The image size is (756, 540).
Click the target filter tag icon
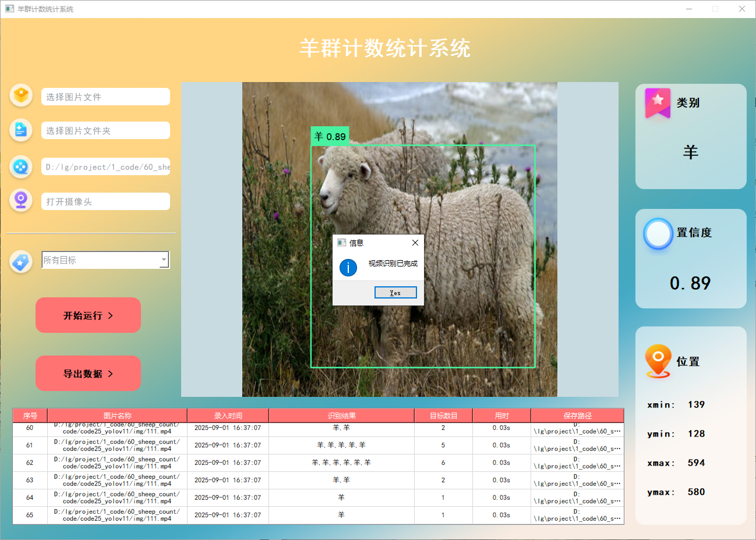[21, 262]
